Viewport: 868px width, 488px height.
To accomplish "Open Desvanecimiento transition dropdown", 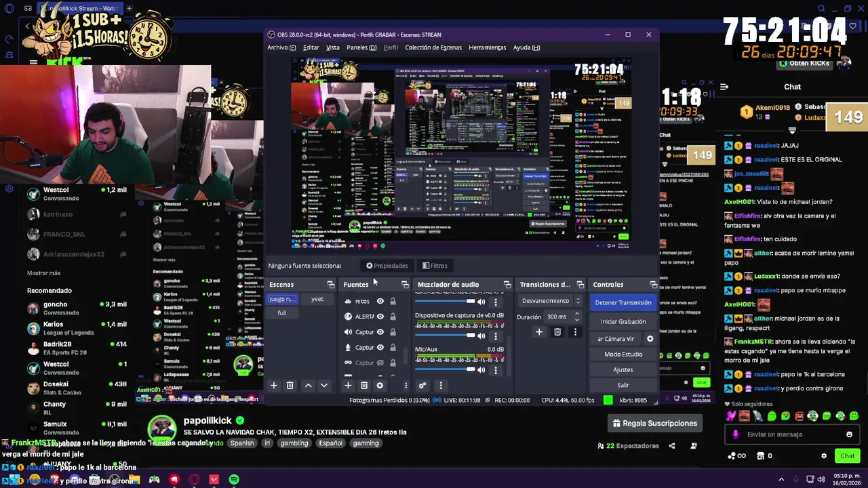I will click(550, 301).
